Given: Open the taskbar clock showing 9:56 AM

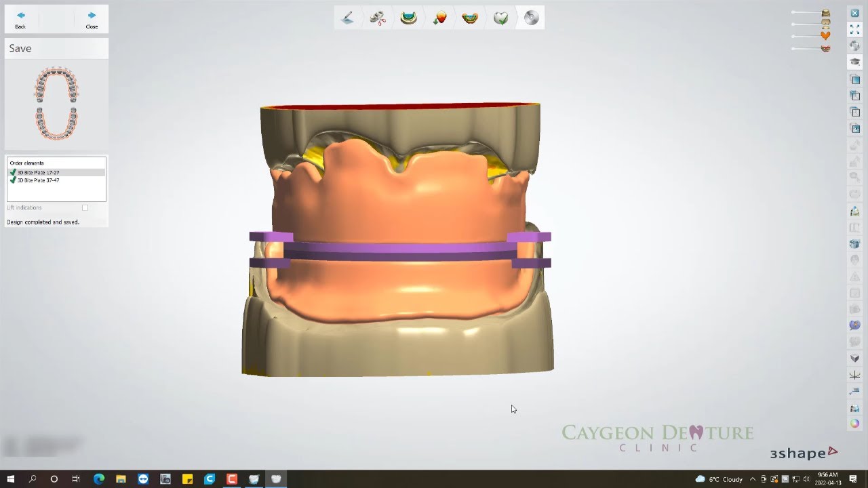Looking at the screenshot, I should [x=828, y=479].
